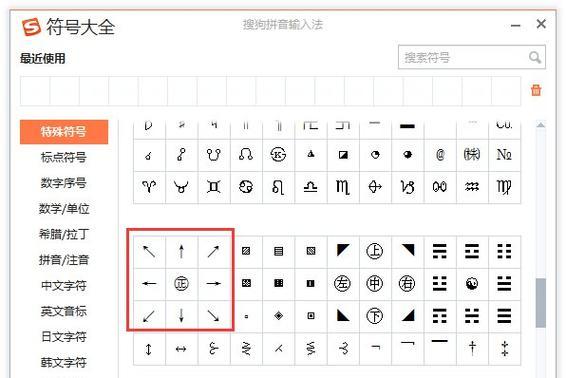Open the 中文字符 category tab

pos(64,286)
